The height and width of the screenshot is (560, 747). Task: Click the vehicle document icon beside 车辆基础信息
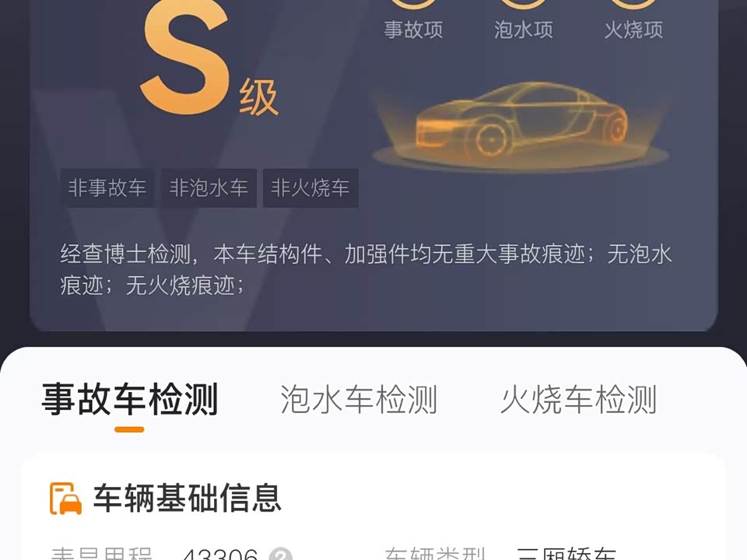(x=65, y=498)
